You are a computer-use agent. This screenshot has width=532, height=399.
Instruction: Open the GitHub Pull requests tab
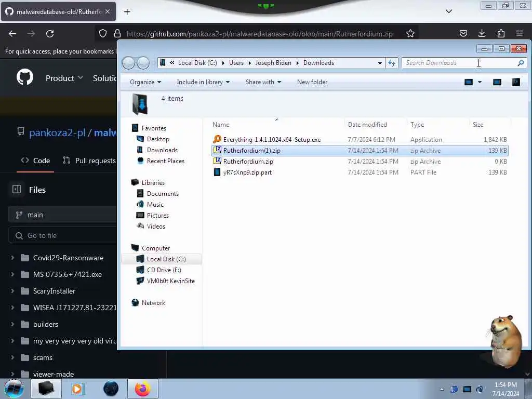pyautogui.click(x=89, y=161)
